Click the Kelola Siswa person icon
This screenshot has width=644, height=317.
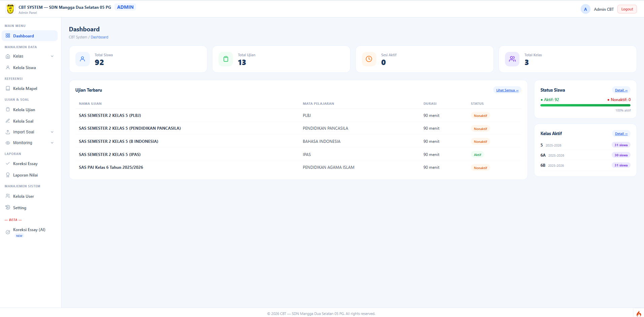pyautogui.click(x=8, y=68)
